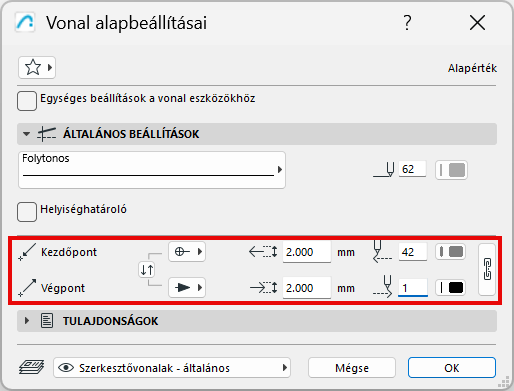The height and width of the screenshot is (391, 514).
Task: Edit the Kezdőpont pen number 42
Action: point(413,252)
